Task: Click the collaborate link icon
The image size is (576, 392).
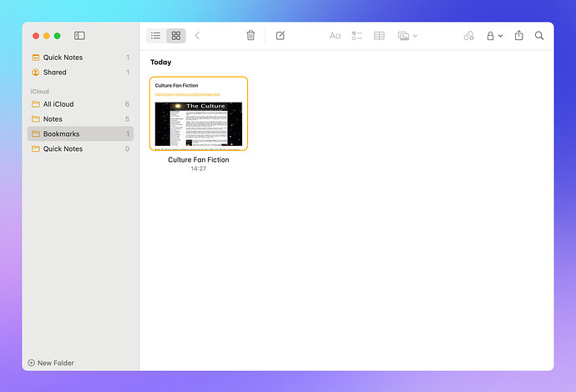Action: pyautogui.click(x=468, y=36)
